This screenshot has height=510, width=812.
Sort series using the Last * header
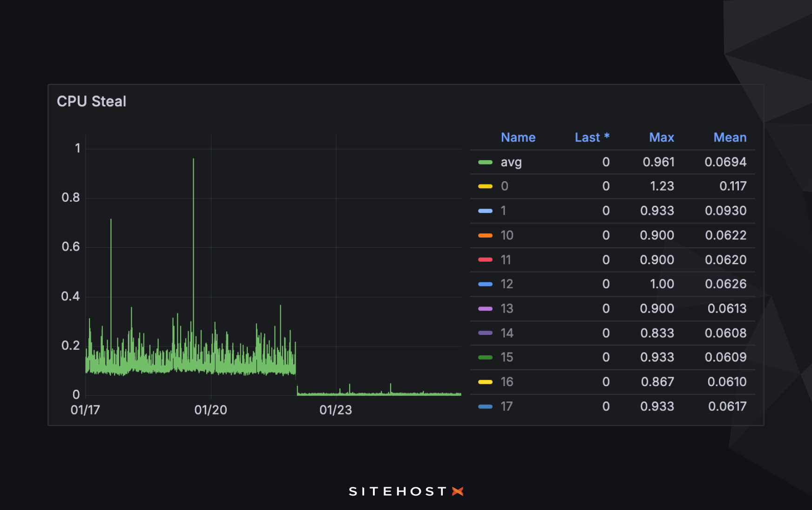tap(592, 137)
